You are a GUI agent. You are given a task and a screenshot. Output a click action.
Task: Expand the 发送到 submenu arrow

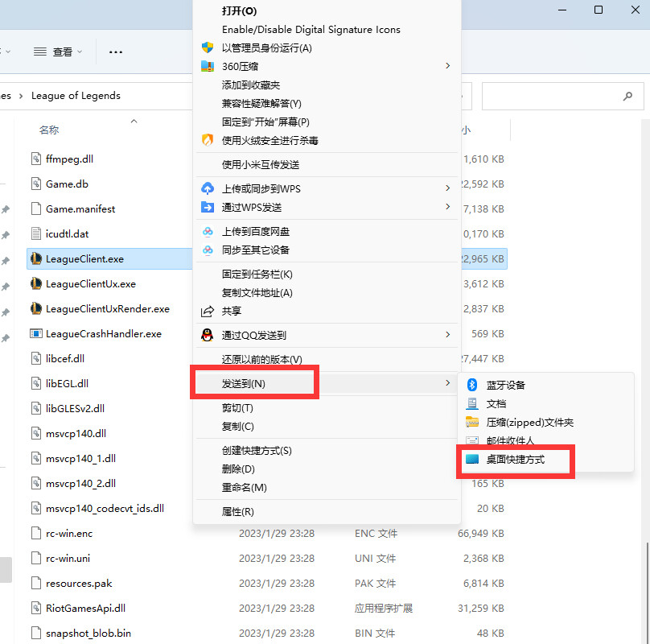[448, 382]
